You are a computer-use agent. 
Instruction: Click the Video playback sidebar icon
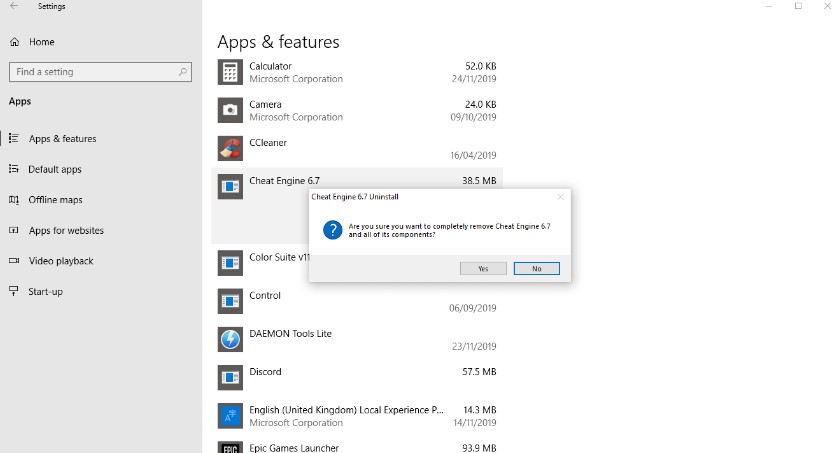coord(14,260)
